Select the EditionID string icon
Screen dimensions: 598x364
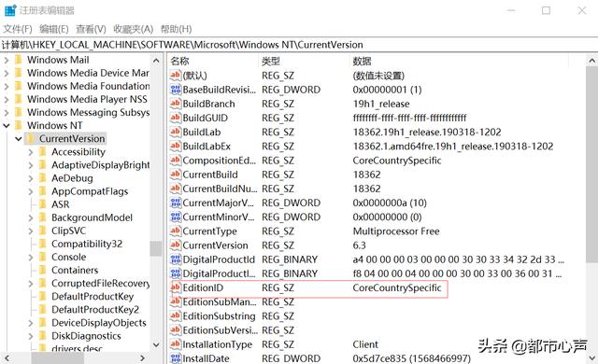176,287
